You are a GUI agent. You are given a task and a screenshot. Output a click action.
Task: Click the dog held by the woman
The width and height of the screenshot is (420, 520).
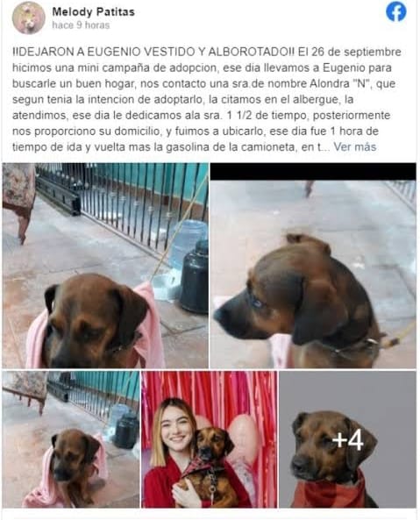tap(207, 467)
